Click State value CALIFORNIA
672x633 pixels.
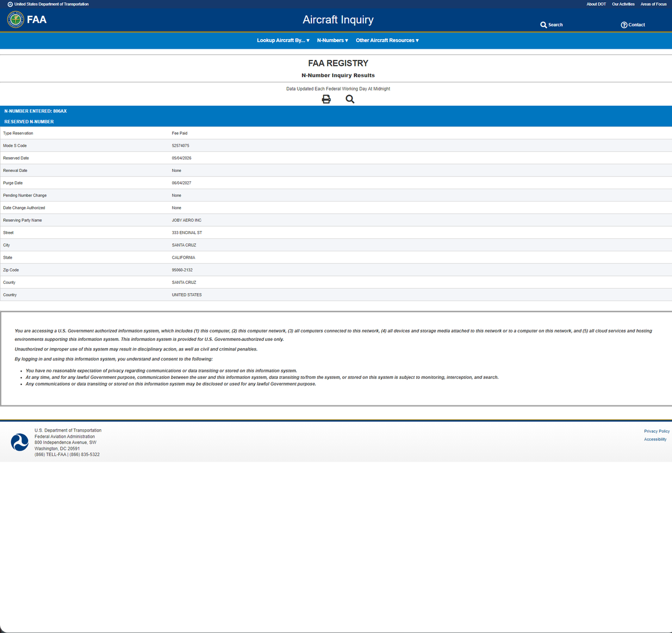(184, 257)
